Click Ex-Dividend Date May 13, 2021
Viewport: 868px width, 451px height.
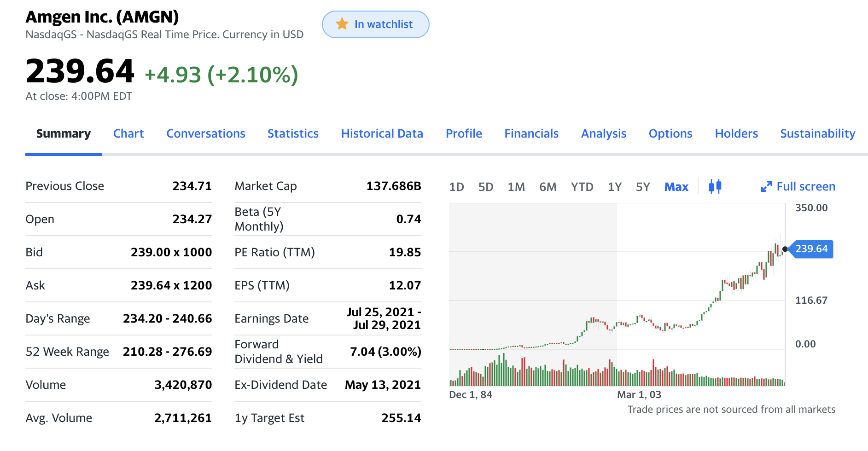pyautogui.click(x=383, y=385)
